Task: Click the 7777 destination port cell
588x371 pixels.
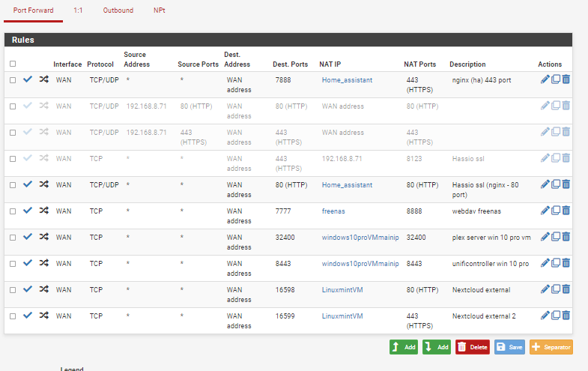Action: click(283, 211)
